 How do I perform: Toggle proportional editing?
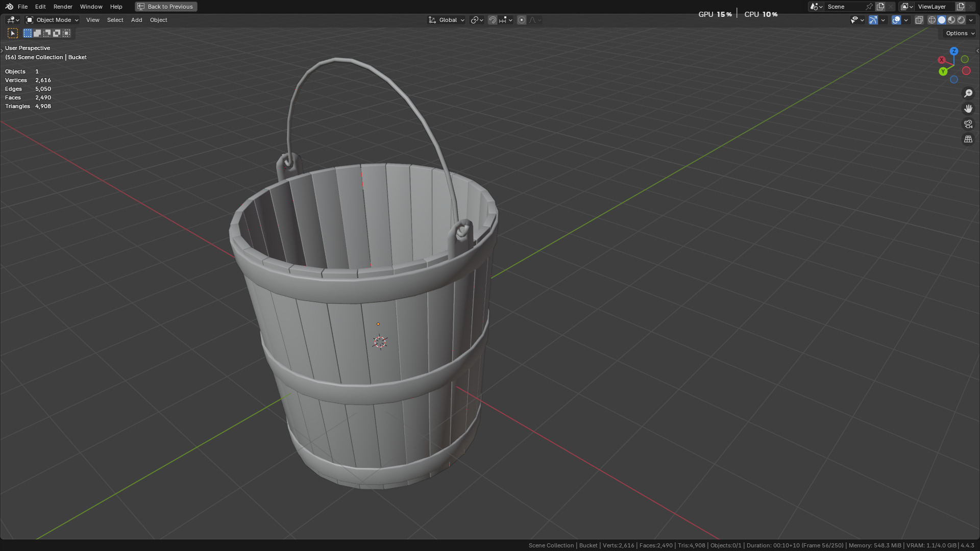[522, 20]
